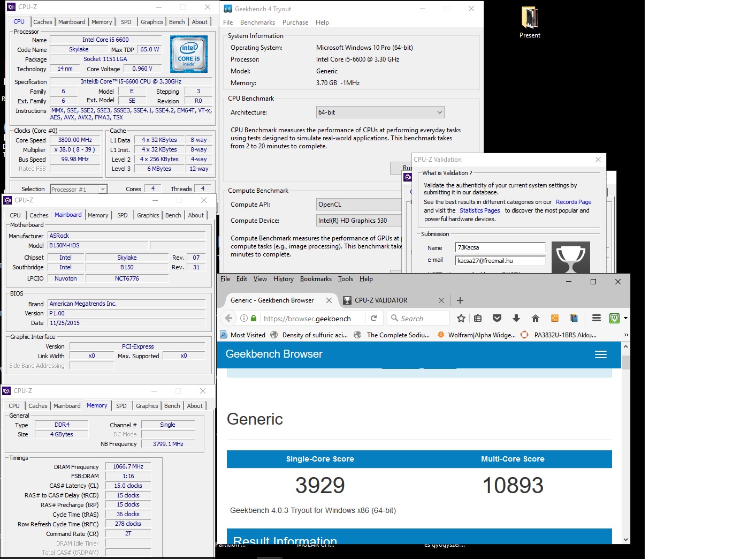
Task: Click the site identity info icon in URL bar
Action: coord(244,318)
